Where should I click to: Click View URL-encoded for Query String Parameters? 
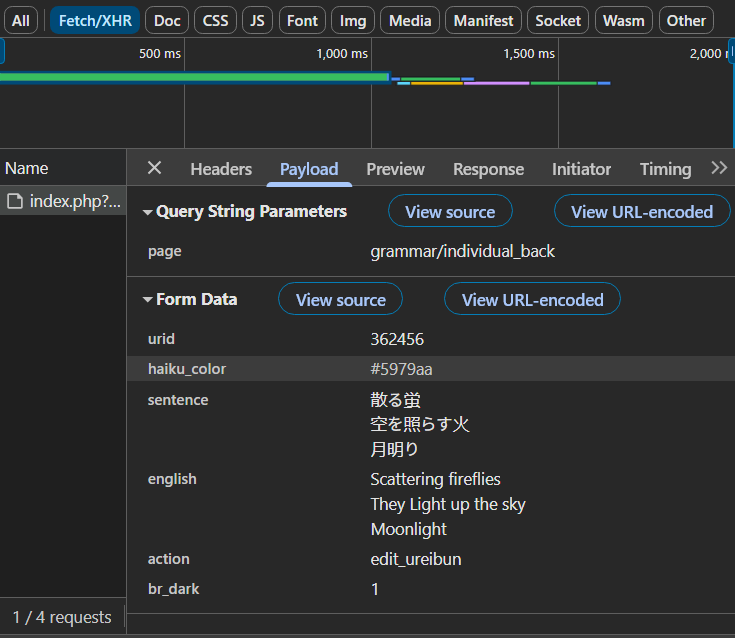641,212
